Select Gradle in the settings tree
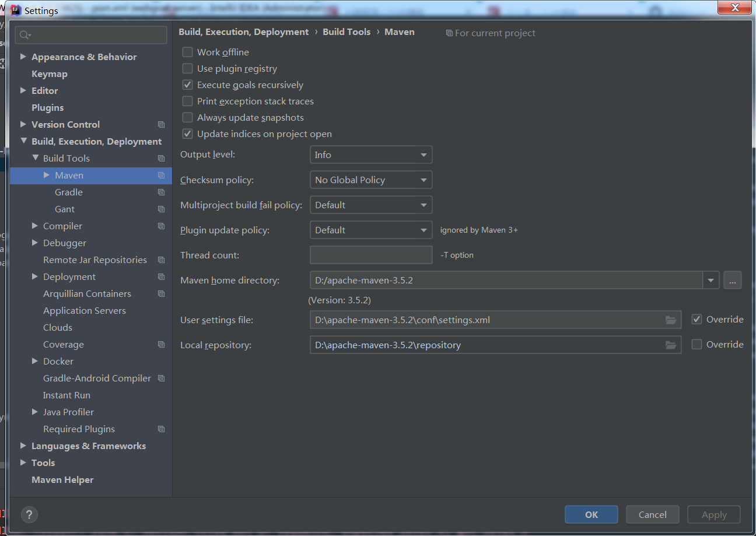Image resolution: width=756 pixels, height=536 pixels. (68, 192)
